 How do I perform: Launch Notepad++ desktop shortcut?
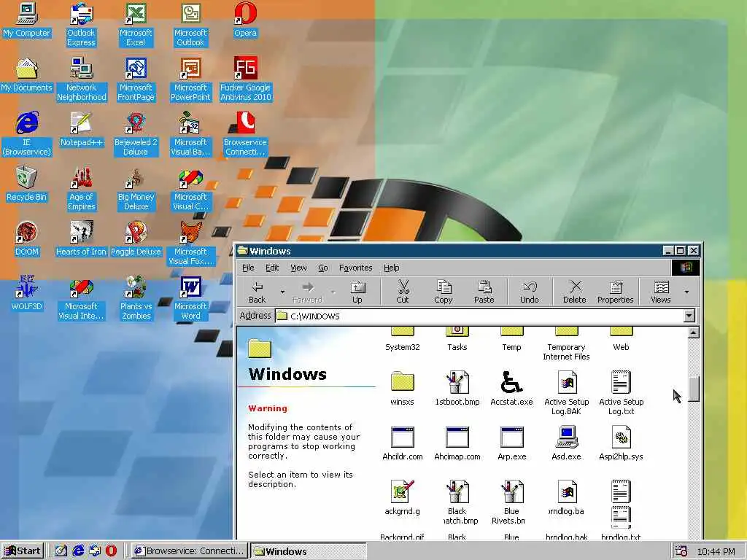click(82, 130)
